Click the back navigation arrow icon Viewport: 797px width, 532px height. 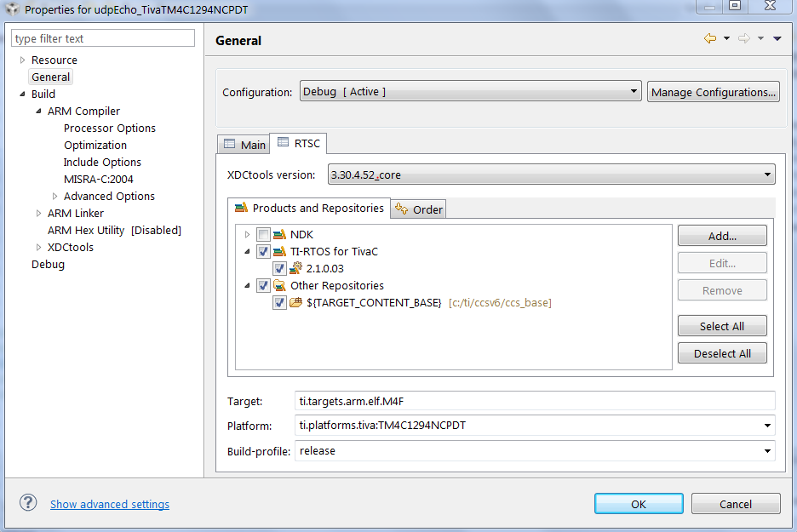tap(710, 38)
